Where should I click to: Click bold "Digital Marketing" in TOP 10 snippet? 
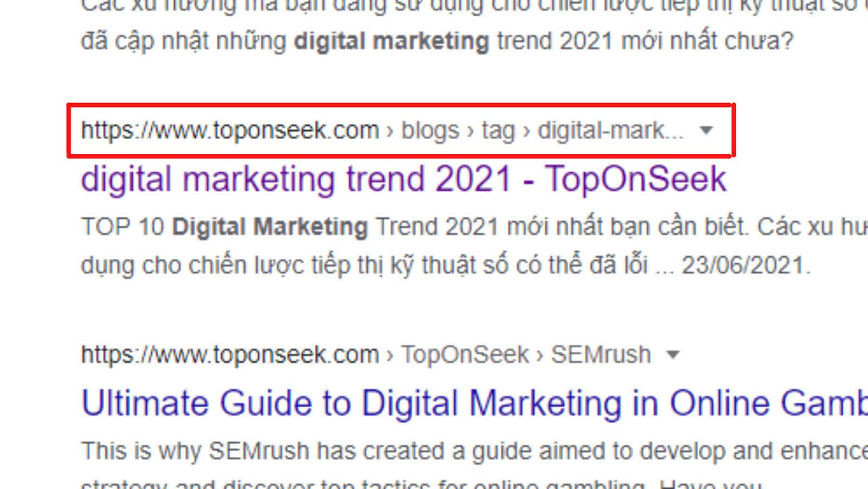coord(270,227)
